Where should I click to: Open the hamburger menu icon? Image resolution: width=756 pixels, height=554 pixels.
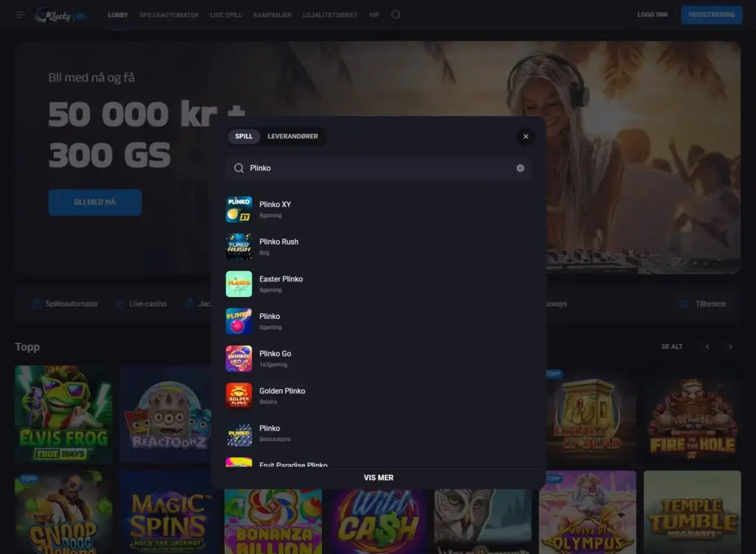pyautogui.click(x=20, y=15)
